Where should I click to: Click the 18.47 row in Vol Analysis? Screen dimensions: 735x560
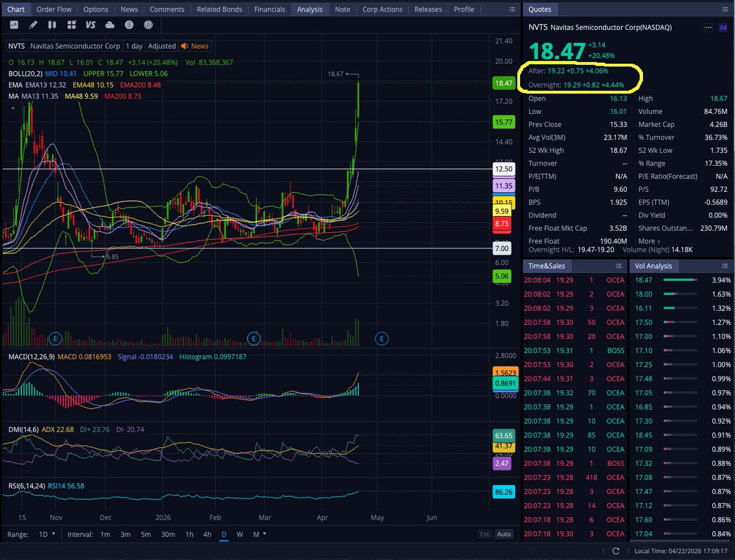682,280
